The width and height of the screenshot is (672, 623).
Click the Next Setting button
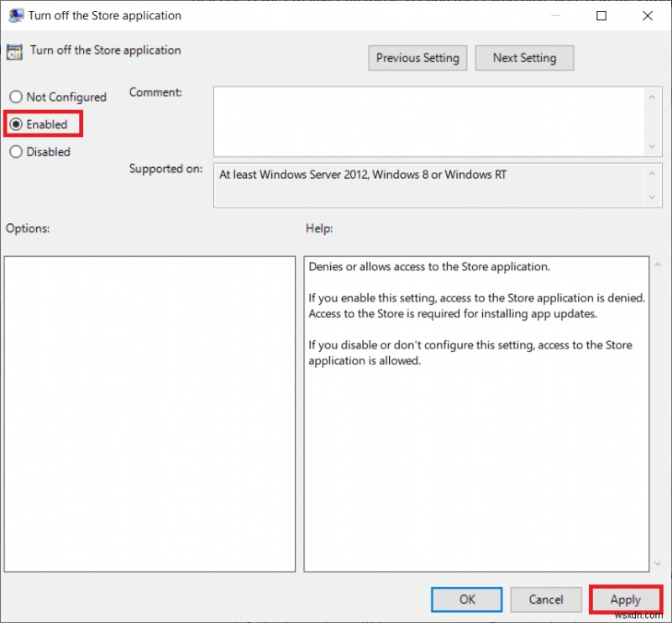(x=524, y=58)
